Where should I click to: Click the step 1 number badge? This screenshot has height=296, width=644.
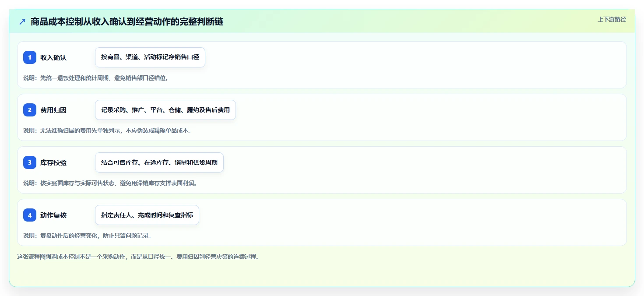click(30, 57)
